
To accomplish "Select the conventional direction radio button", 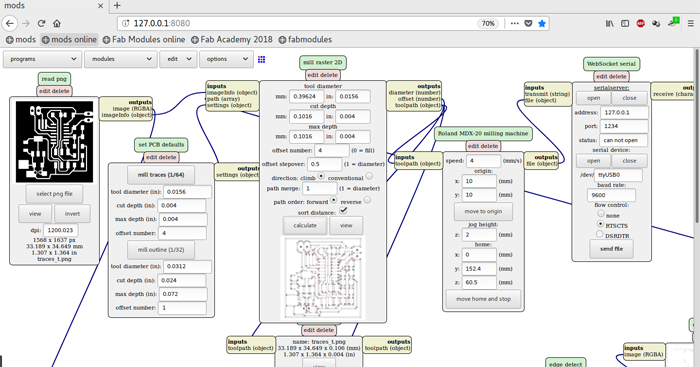I will [x=369, y=176].
